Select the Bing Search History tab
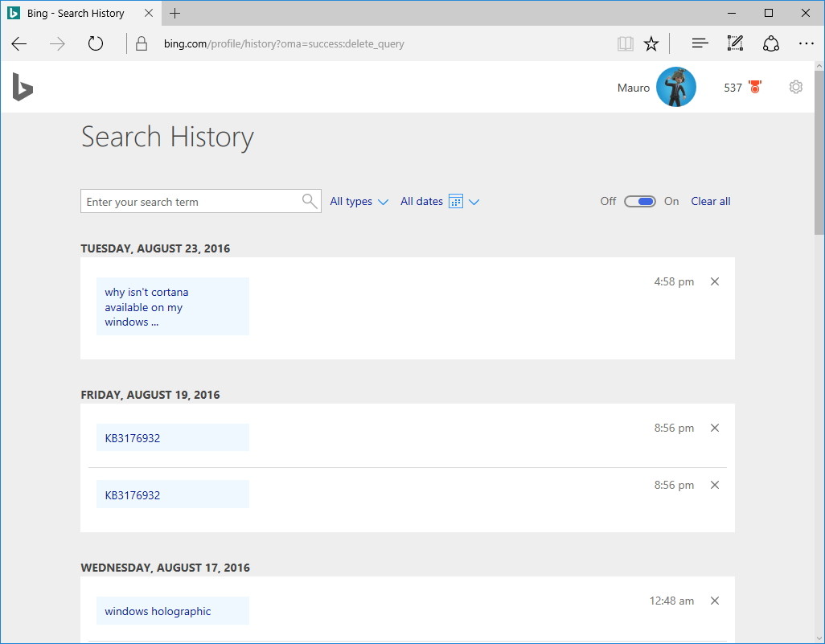The image size is (825, 644). (76, 13)
